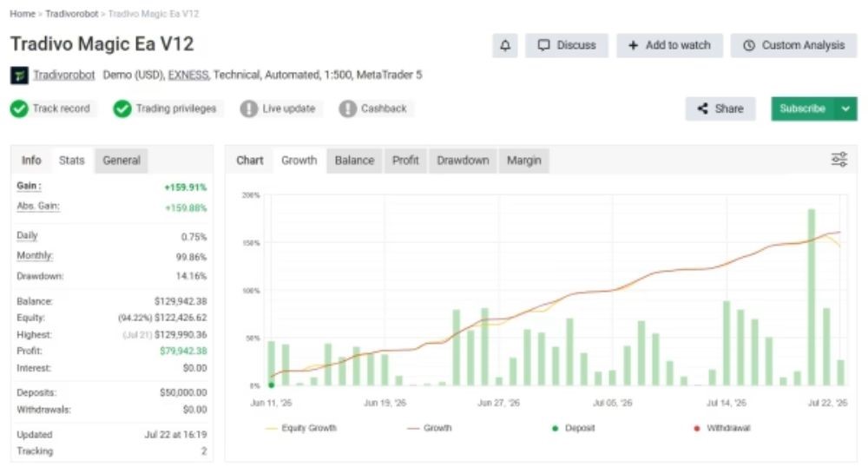The height and width of the screenshot is (467, 868).
Task: Click the notification bell icon
Action: click(505, 45)
